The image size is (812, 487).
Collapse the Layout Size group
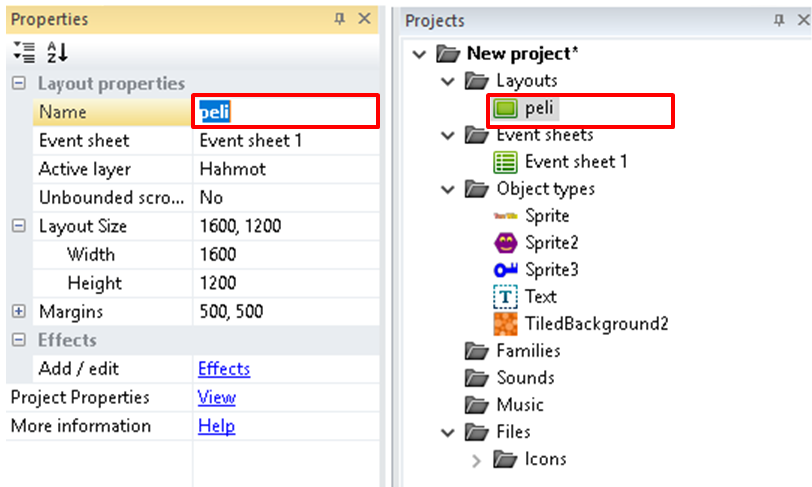click(x=18, y=227)
